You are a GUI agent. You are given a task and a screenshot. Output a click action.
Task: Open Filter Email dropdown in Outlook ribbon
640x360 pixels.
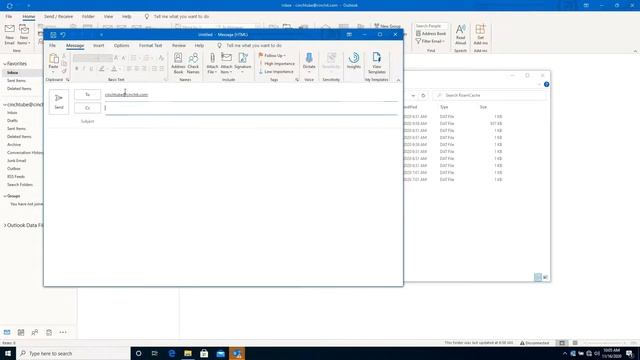pyautogui.click(x=430, y=41)
